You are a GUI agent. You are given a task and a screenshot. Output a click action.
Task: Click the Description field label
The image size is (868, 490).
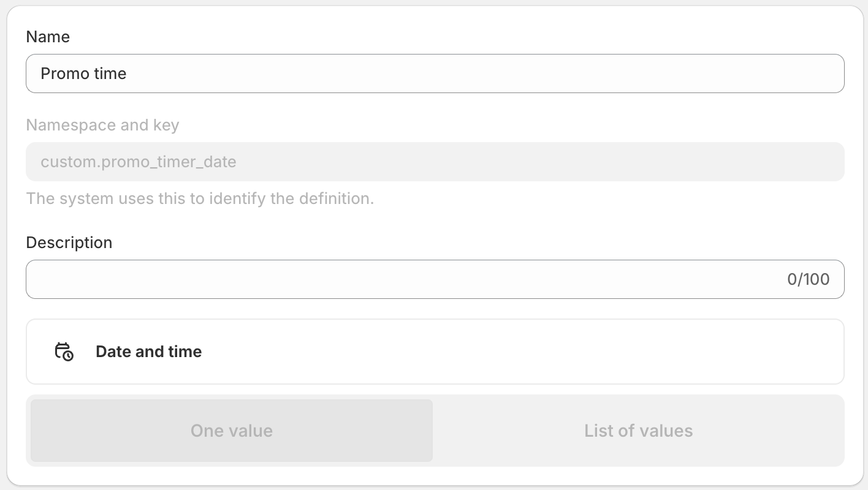click(69, 243)
